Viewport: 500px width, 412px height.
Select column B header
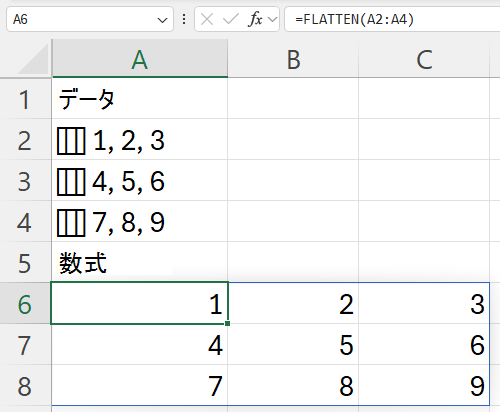293,59
